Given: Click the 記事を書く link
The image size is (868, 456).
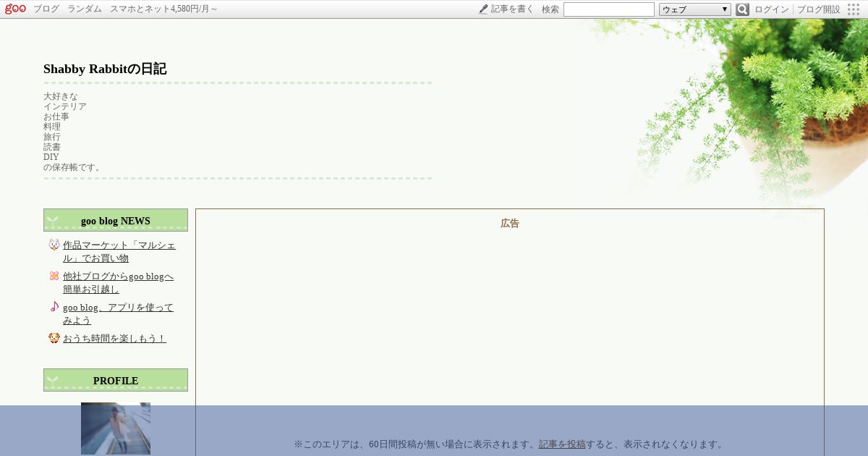Looking at the screenshot, I should [x=512, y=9].
